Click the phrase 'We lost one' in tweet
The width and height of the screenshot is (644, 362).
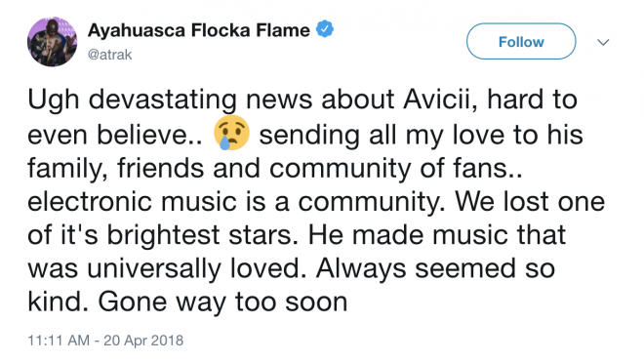pos(530,201)
